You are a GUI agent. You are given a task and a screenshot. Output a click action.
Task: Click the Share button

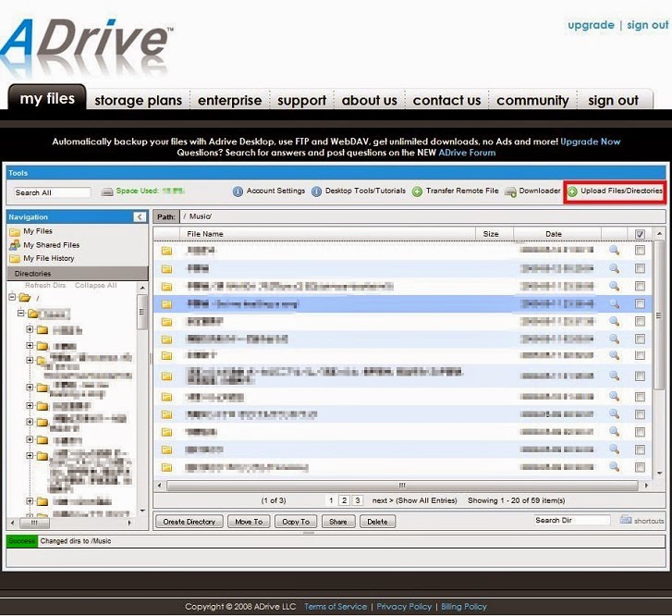[x=338, y=522]
